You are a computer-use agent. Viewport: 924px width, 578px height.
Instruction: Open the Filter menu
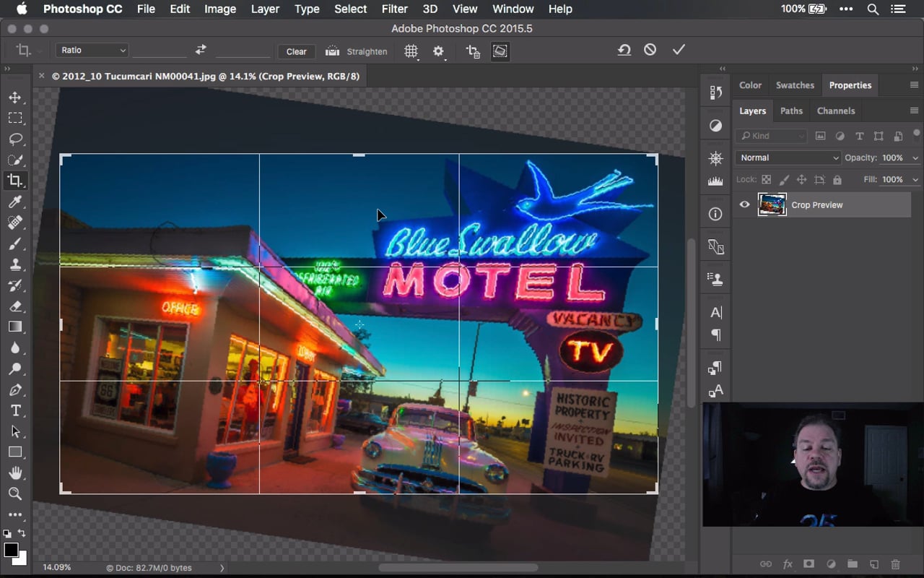click(x=394, y=9)
